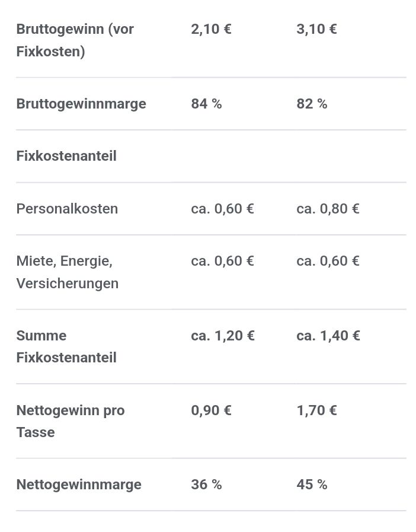Select the 0,90 € net profit value
Viewport: 416px width, 532px height.
211,410
